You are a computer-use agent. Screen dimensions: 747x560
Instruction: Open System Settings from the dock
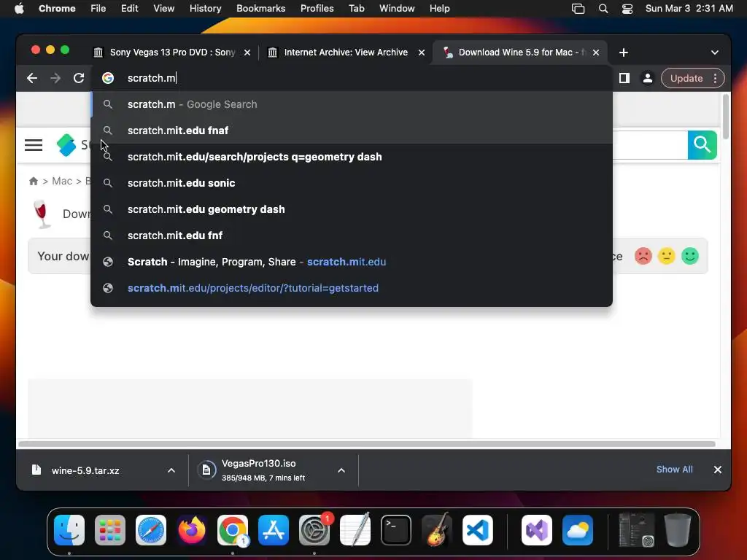click(x=314, y=530)
